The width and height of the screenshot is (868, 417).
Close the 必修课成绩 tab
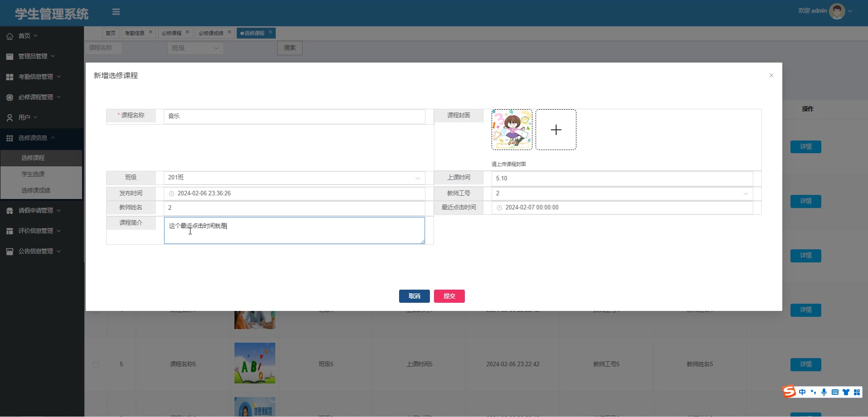(229, 32)
